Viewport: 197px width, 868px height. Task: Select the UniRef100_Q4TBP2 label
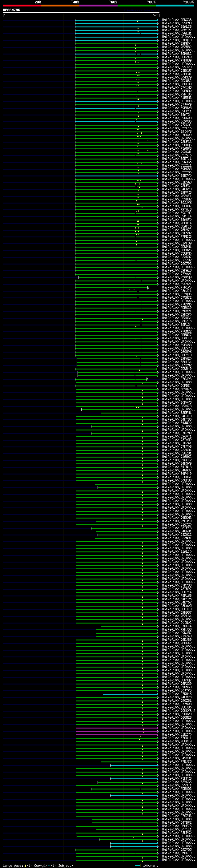coord(177,822)
